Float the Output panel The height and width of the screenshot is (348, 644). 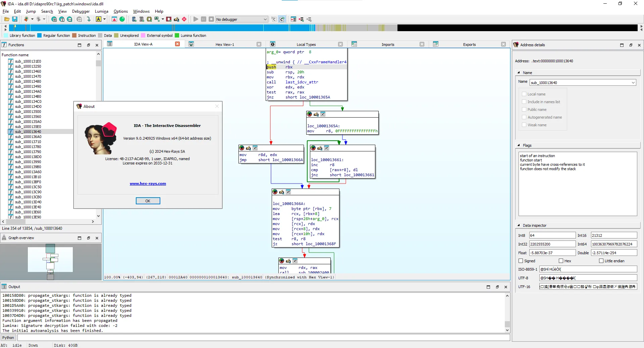(497, 287)
